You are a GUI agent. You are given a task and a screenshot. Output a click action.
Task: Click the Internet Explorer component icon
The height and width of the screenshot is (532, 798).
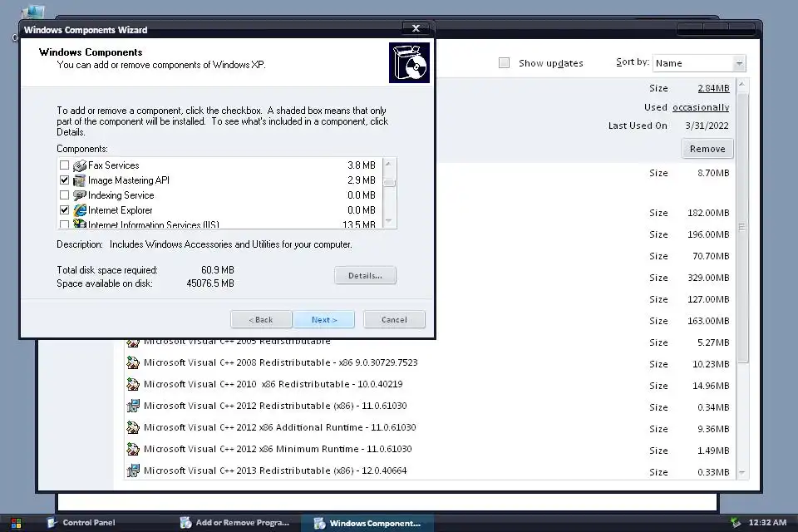click(x=80, y=210)
